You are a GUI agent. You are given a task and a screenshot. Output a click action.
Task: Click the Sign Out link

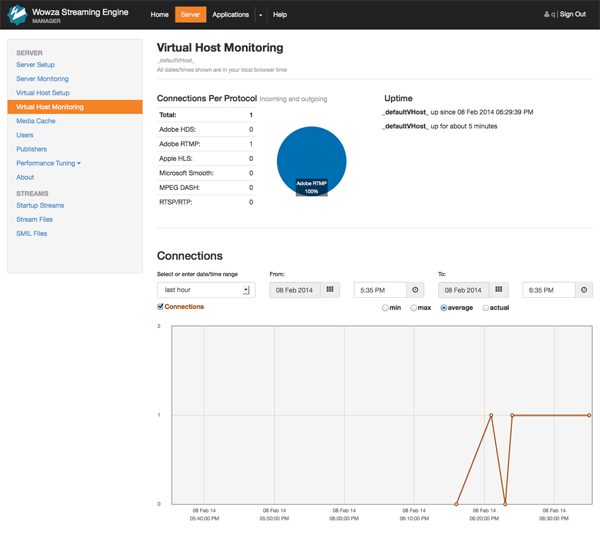click(573, 15)
